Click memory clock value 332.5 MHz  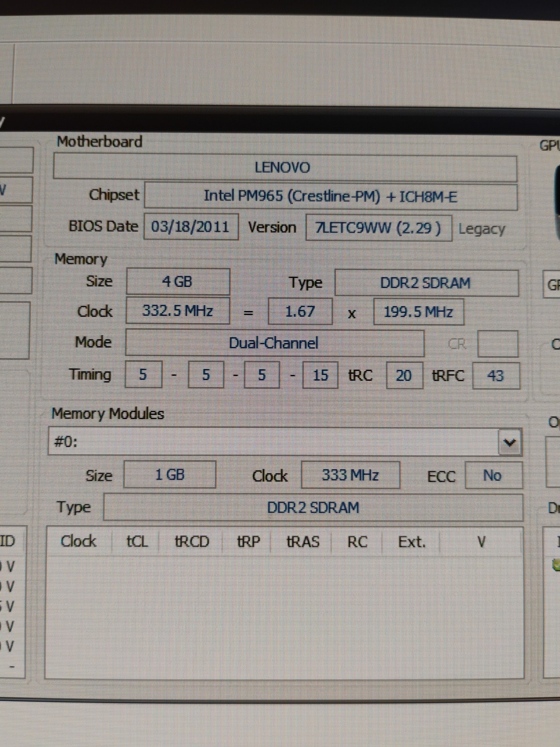click(x=178, y=310)
